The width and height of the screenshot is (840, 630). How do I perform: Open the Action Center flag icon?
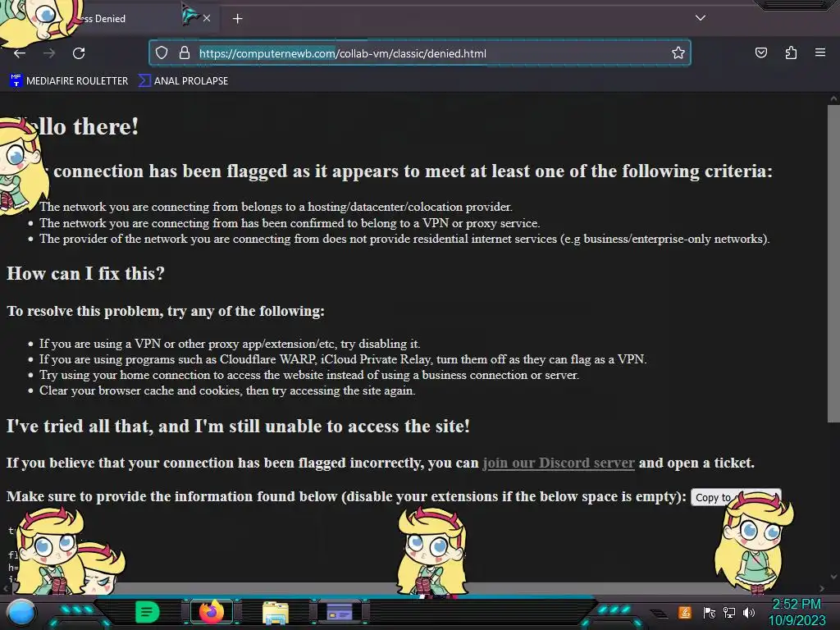coord(709,612)
